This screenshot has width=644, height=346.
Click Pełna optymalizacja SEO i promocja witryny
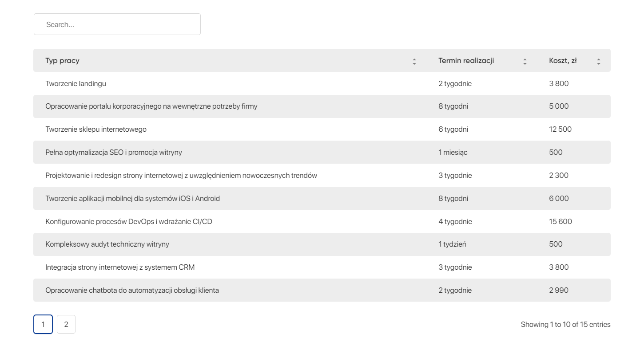tap(114, 153)
